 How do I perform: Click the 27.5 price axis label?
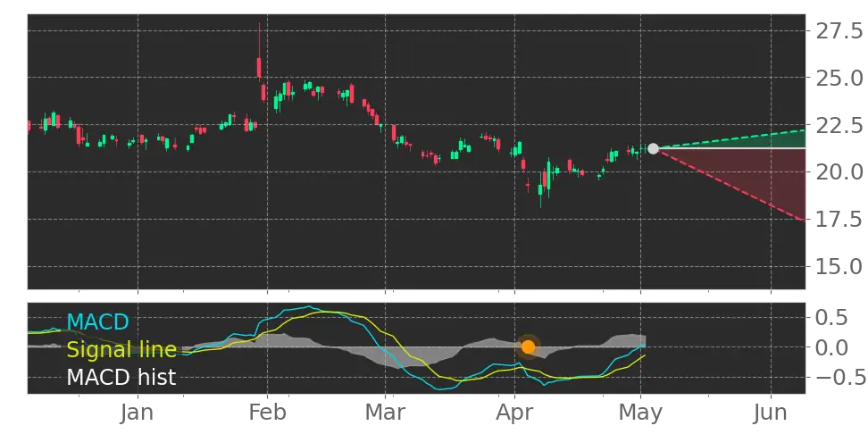coord(839,31)
